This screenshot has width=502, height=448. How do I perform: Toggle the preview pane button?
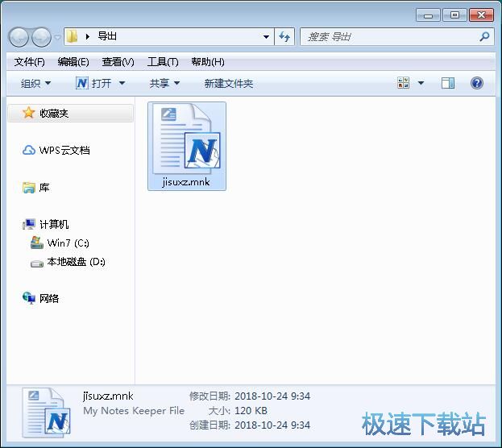pos(448,83)
